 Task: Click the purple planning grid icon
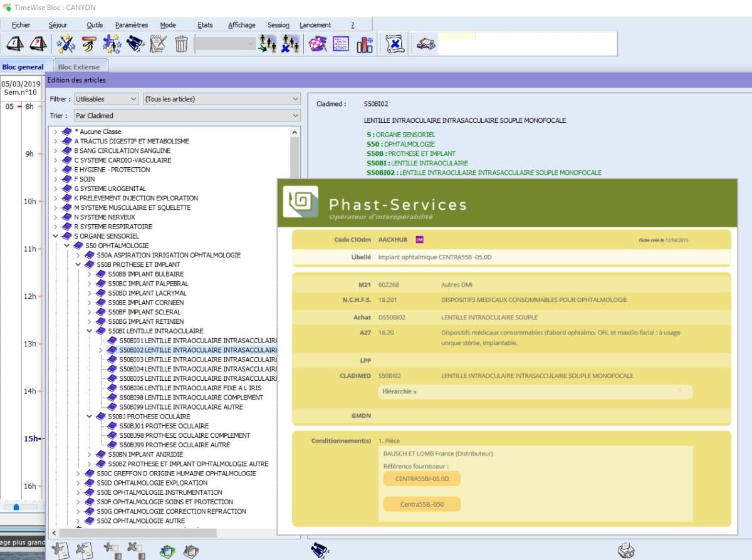click(x=341, y=44)
